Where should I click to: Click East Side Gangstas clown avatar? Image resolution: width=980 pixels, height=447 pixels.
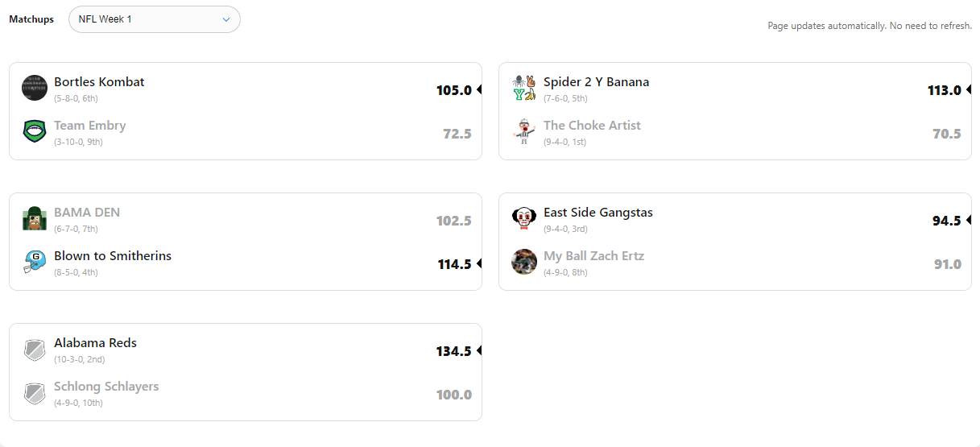pos(524,218)
